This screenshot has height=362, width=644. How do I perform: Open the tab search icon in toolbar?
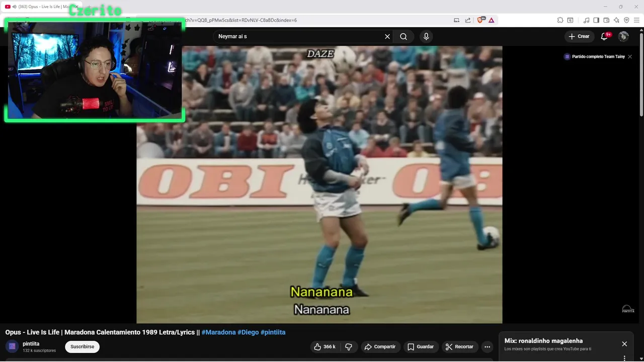(x=570, y=20)
